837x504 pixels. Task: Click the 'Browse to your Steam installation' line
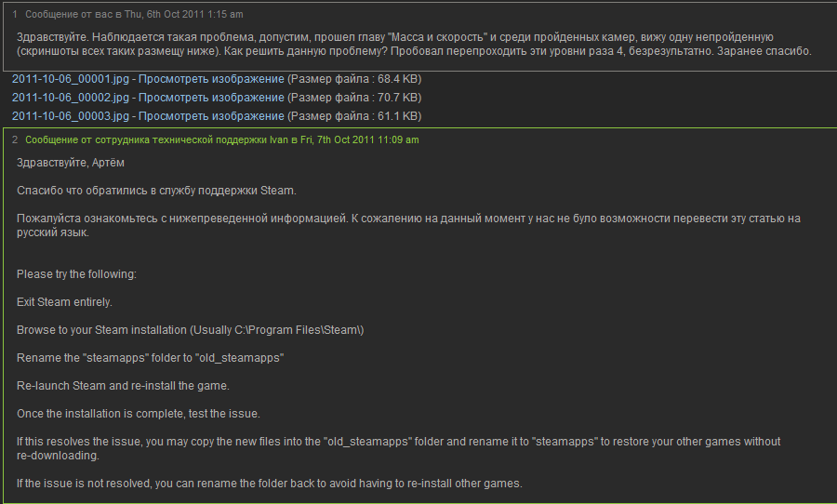[x=190, y=330]
